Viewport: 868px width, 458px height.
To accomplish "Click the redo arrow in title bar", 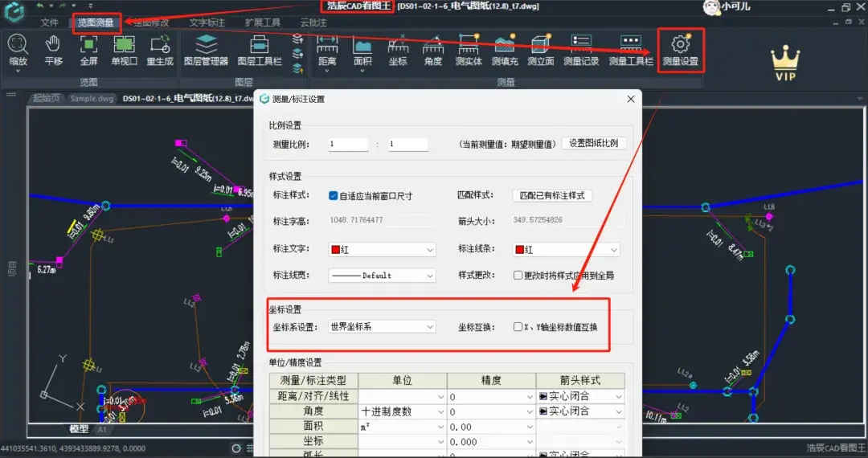I will point(62,6).
